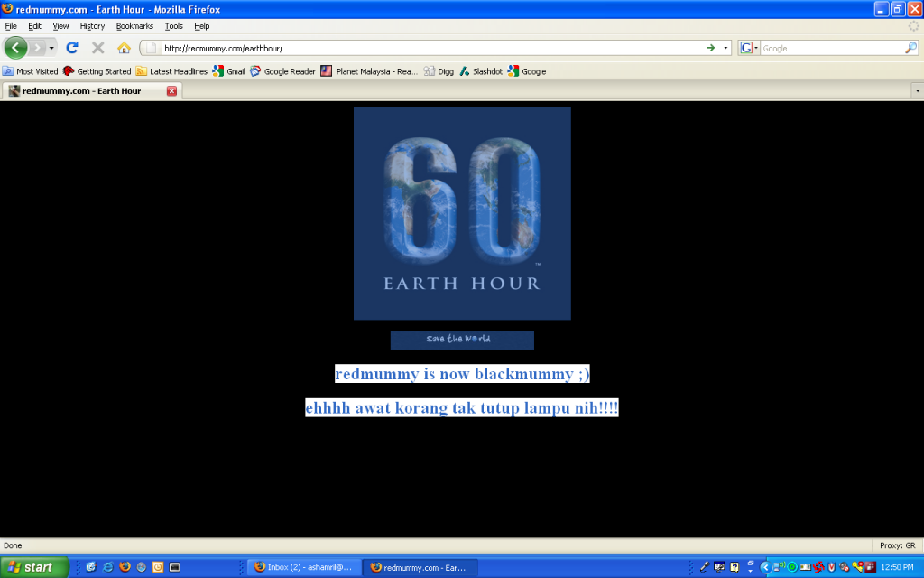This screenshot has height=578, width=924.
Task: Click the orange clock icon in quick launch
Action: click(158, 567)
